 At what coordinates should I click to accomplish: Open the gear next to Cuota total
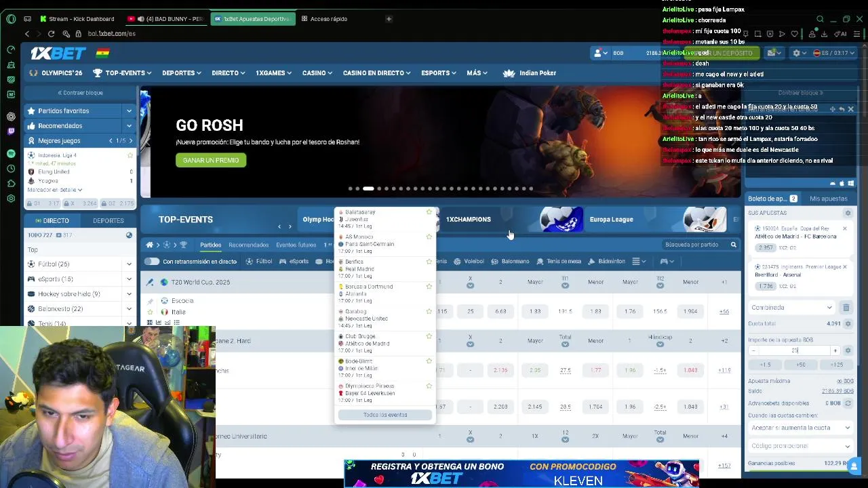(848, 324)
